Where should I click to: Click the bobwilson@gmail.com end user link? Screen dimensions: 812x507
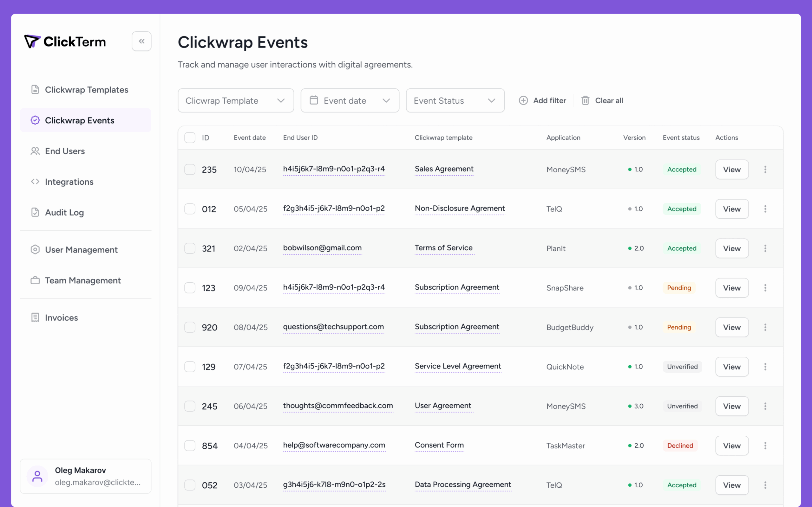(x=322, y=248)
